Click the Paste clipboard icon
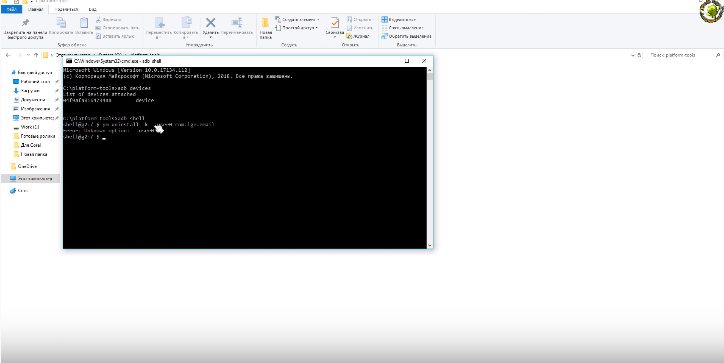The height and width of the screenshot is (363, 724). tap(84, 23)
